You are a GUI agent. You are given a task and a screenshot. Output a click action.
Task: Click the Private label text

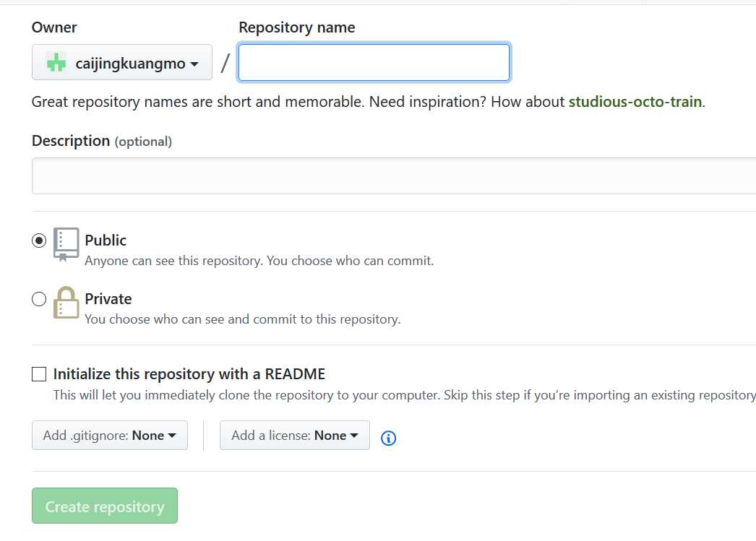point(108,299)
